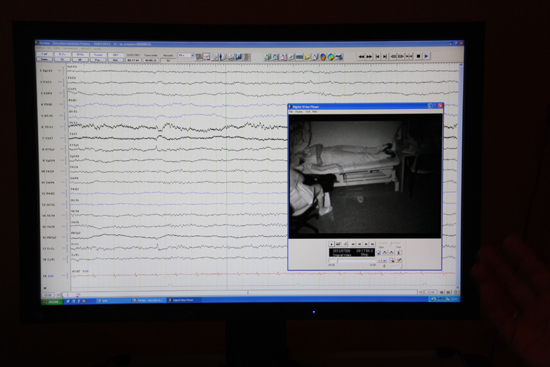The width and height of the screenshot is (550, 367).
Task: Jump to previous page in EEG toolbar
Action: click(x=377, y=56)
